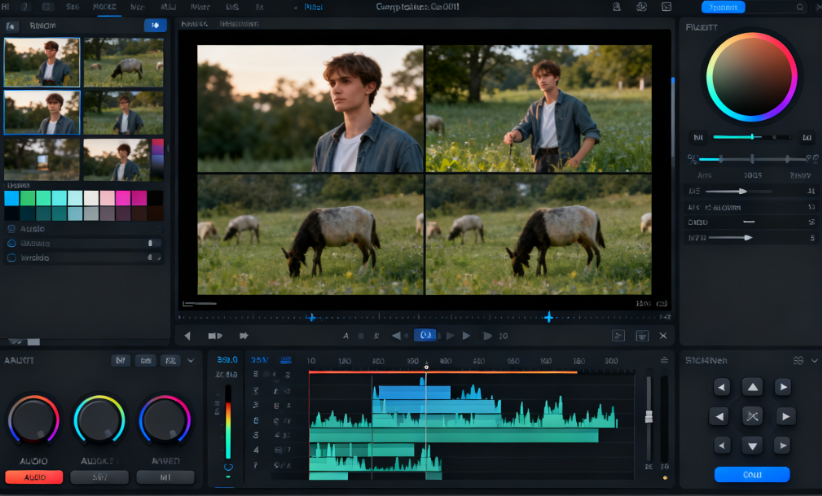Screen dimensions: 822x496
Task: Expand the chevron in the audio panel header
Action: (x=191, y=360)
